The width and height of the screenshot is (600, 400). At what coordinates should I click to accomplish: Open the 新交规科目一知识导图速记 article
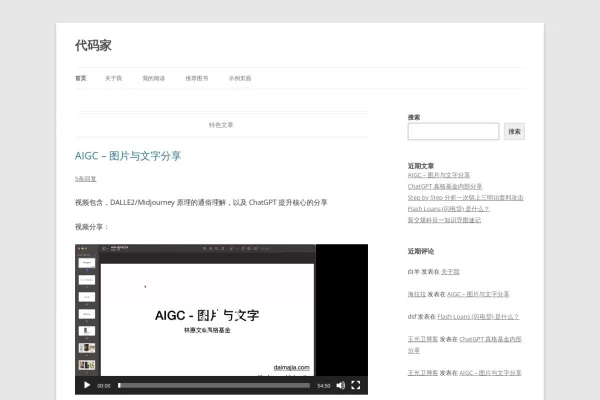pos(444,220)
